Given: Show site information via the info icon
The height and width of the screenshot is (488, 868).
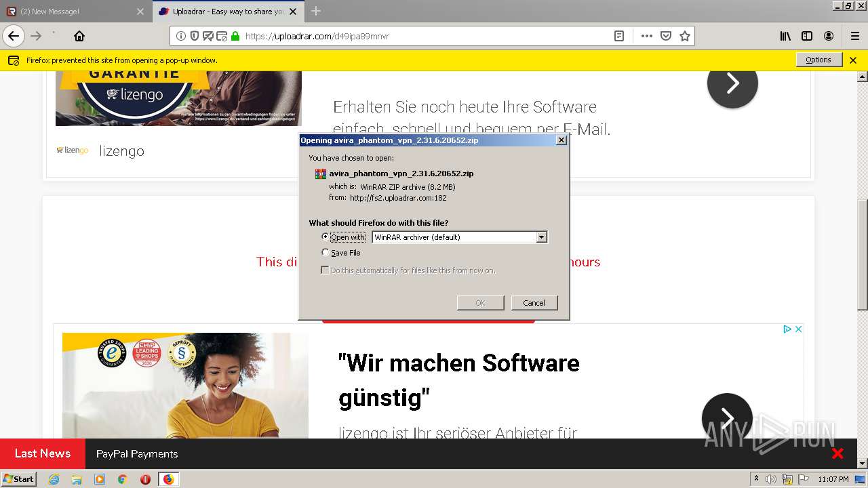Looking at the screenshot, I should [x=181, y=36].
